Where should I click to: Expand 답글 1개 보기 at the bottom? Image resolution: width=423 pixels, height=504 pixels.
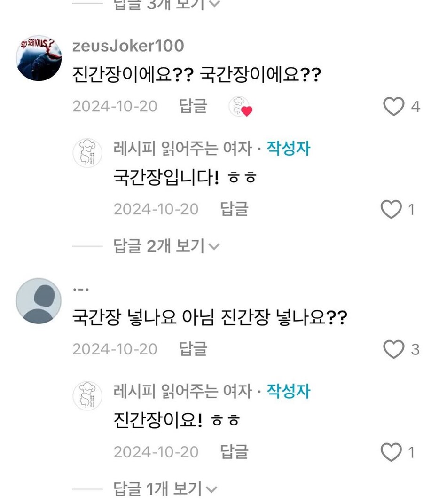pos(160,489)
